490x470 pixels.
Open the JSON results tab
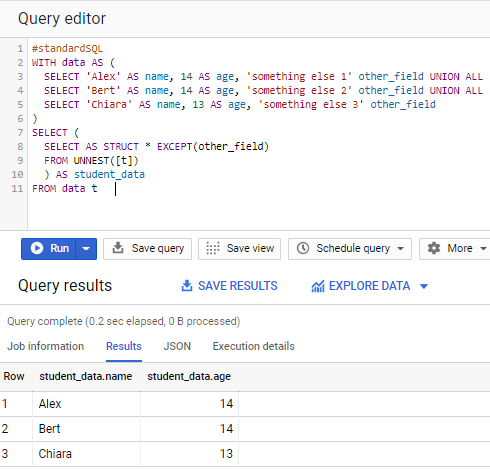[x=177, y=346]
